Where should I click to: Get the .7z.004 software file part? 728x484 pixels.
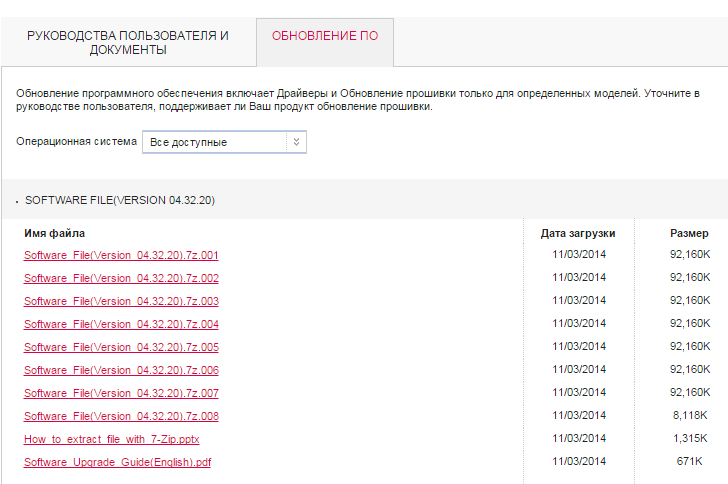(x=121, y=324)
